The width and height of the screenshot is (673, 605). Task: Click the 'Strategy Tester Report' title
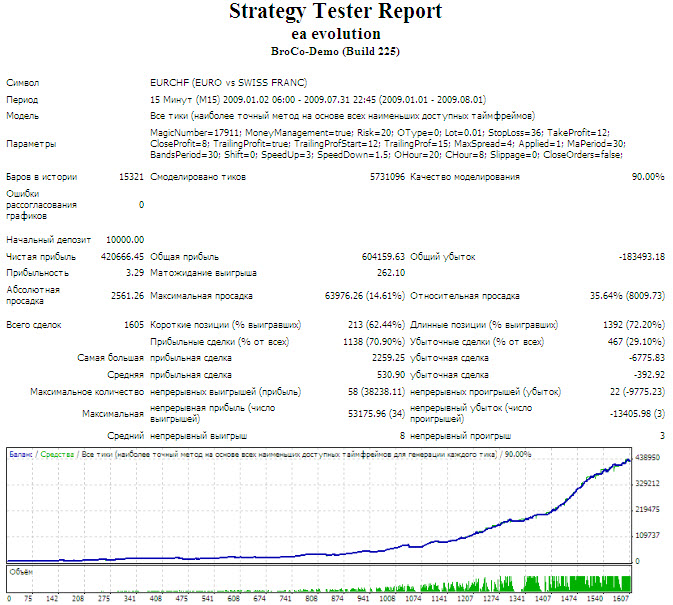click(335, 12)
